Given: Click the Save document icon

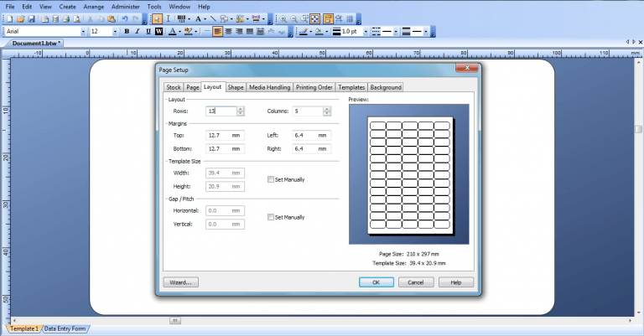Looking at the screenshot, I should click(32, 18).
